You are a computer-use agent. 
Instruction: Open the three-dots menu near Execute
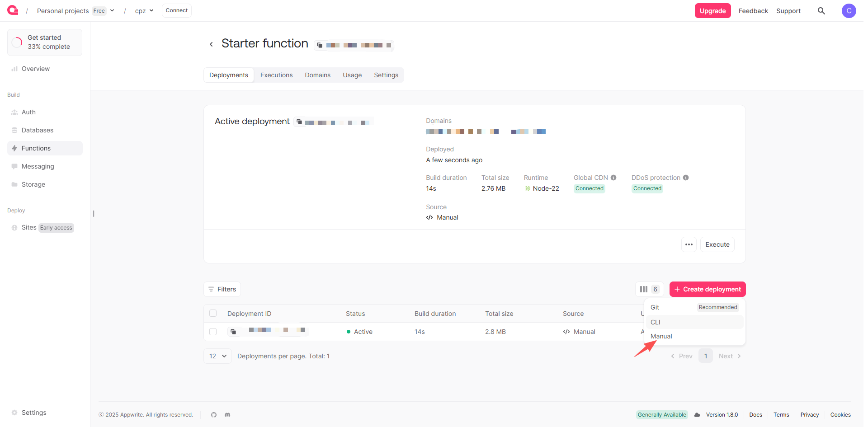(689, 244)
